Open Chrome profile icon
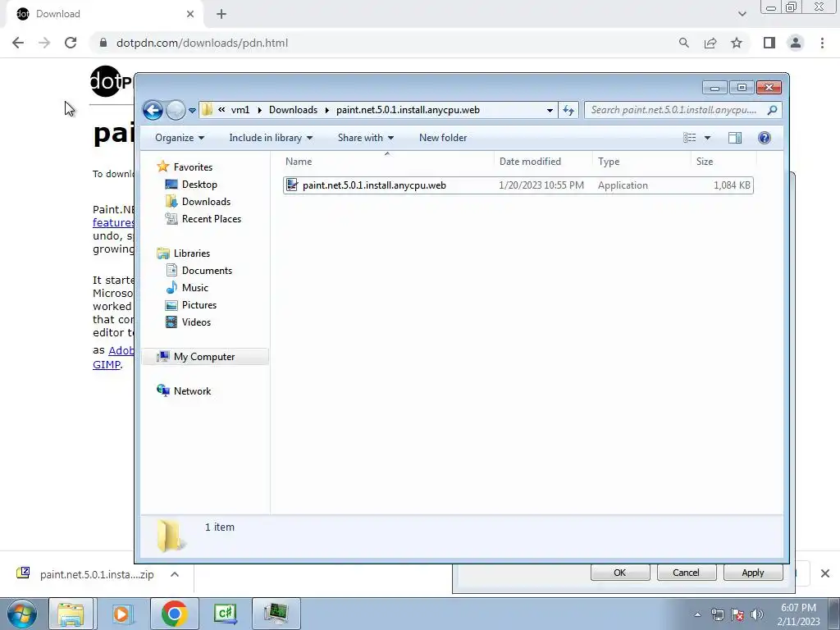The height and width of the screenshot is (630, 840). click(x=796, y=43)
